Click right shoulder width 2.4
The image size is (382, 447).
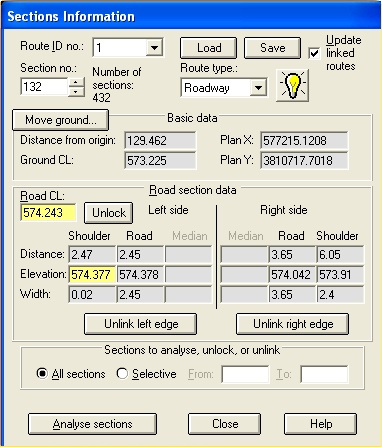[x=340, y=295]
